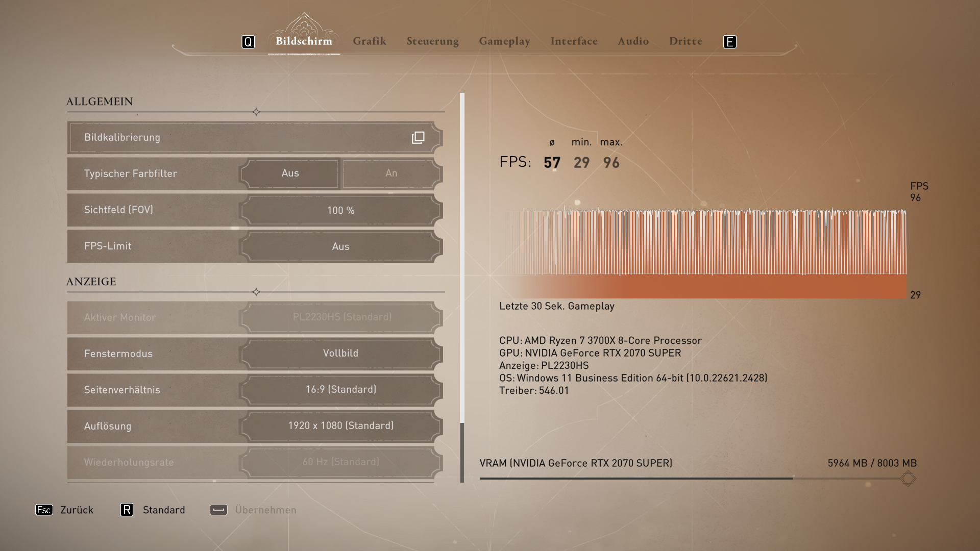Set Typischer Farbfilter to Aus
Screen dimensions: 980x551
[x=290, y=173]
